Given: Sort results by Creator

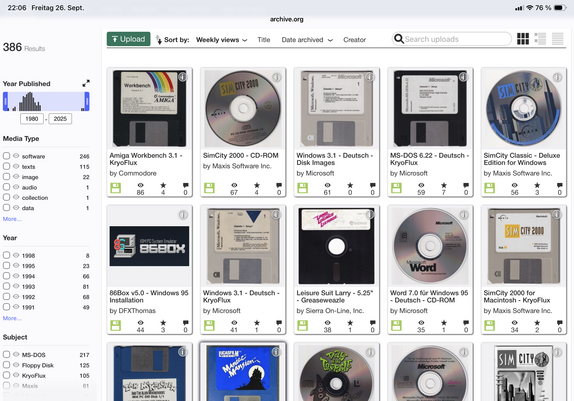Looking at the screenshot, I should (354, 40).
